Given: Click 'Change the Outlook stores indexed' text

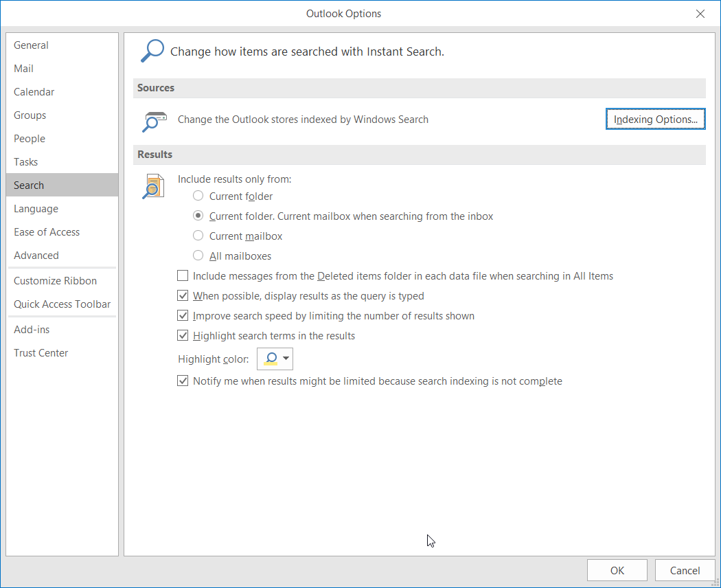Looking at the screenshot, I should [x=303, y=120].
